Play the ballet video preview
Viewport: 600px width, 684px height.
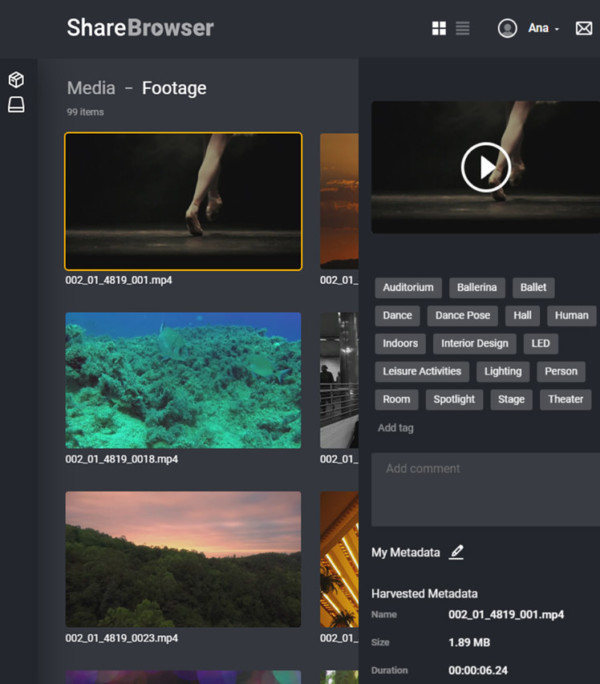tap(485, 167)
